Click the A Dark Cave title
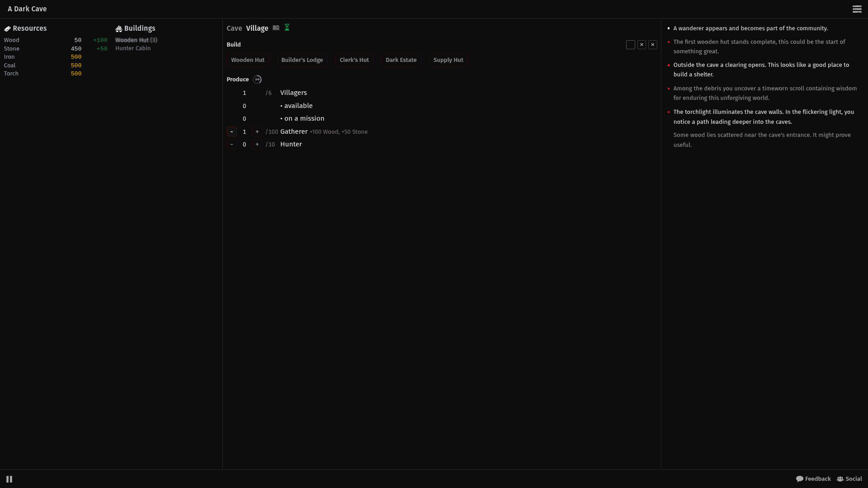This screenshot has width=868, height=488. (27, 9)
